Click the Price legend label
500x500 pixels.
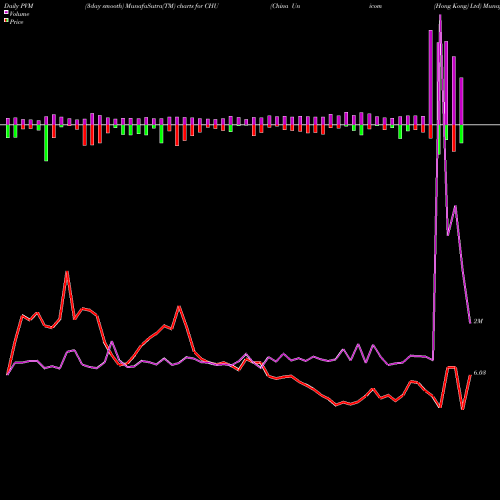click(16, 22)
